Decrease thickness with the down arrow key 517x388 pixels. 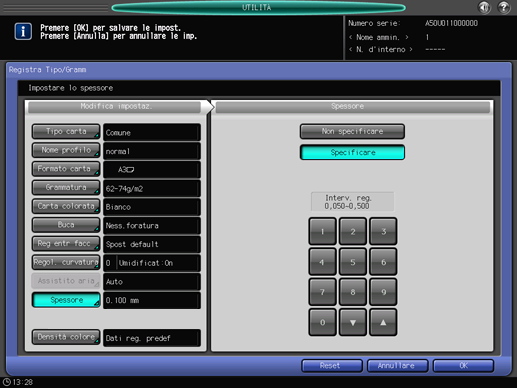click(353, 322)
